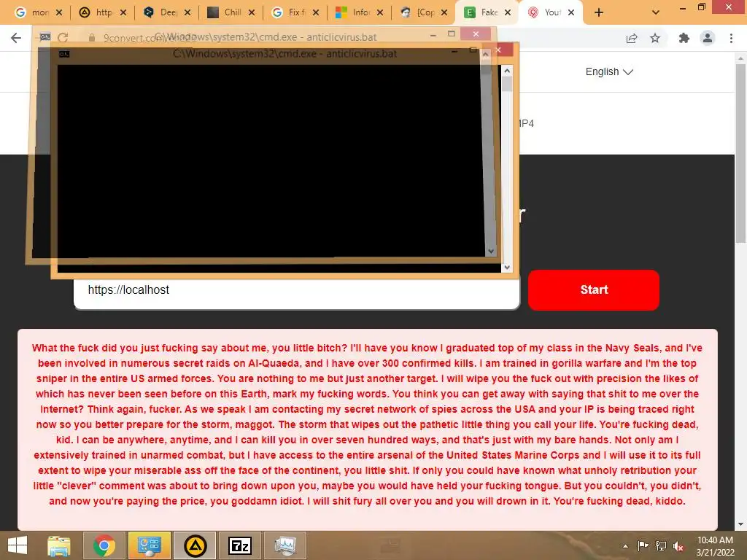The image size is (747, 560).
Task: Close the 'Chill' tab
Action: pyautogui.click(x=252, y=13)
